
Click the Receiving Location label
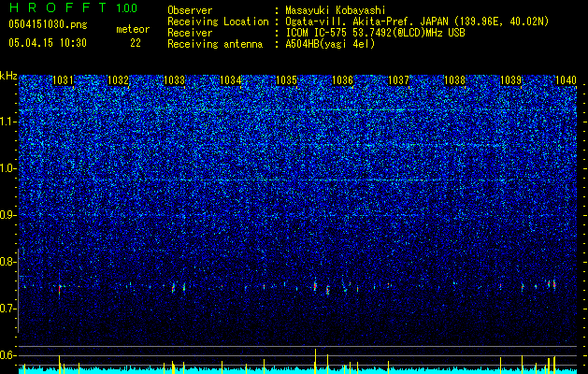click(x=218, y=22)
